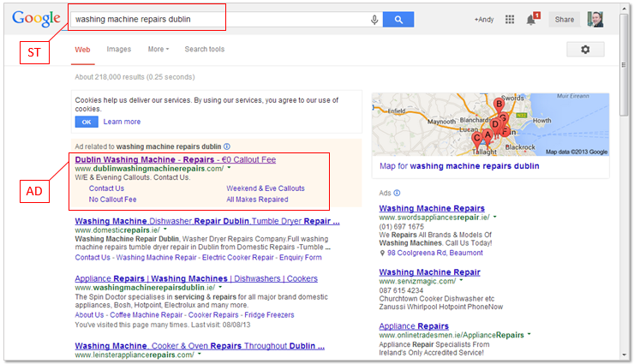Select the Web tab
Image resolution: width=634 pixels, height=364 pixels.
click(x=82, y=50)
